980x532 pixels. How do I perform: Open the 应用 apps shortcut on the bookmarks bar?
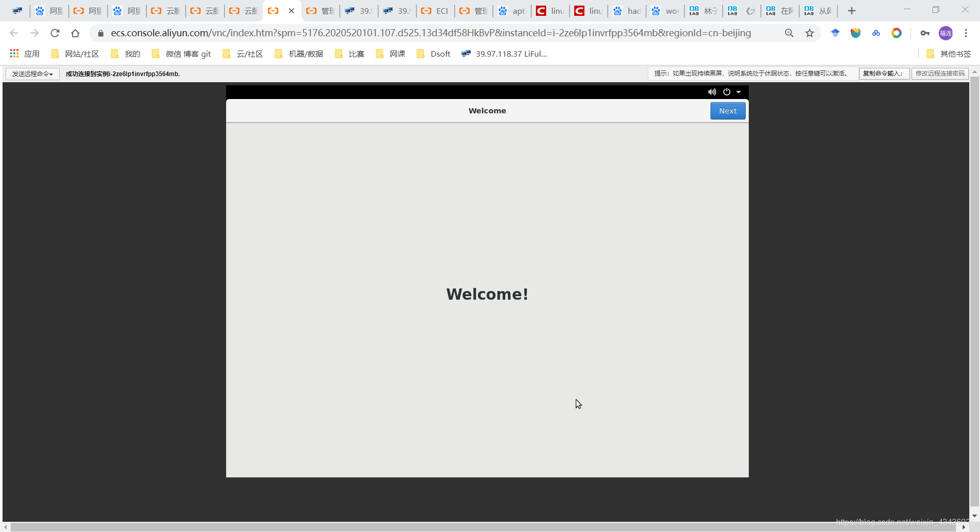24,54
